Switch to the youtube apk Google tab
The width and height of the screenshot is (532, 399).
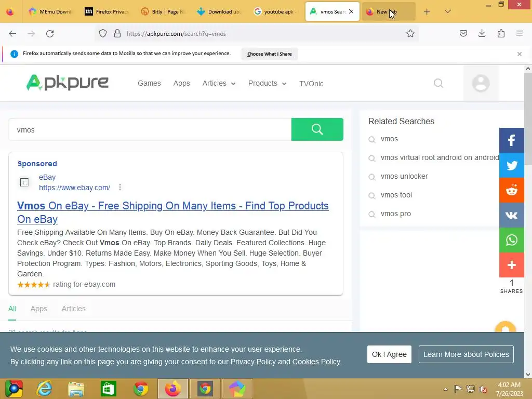(276, 11)
